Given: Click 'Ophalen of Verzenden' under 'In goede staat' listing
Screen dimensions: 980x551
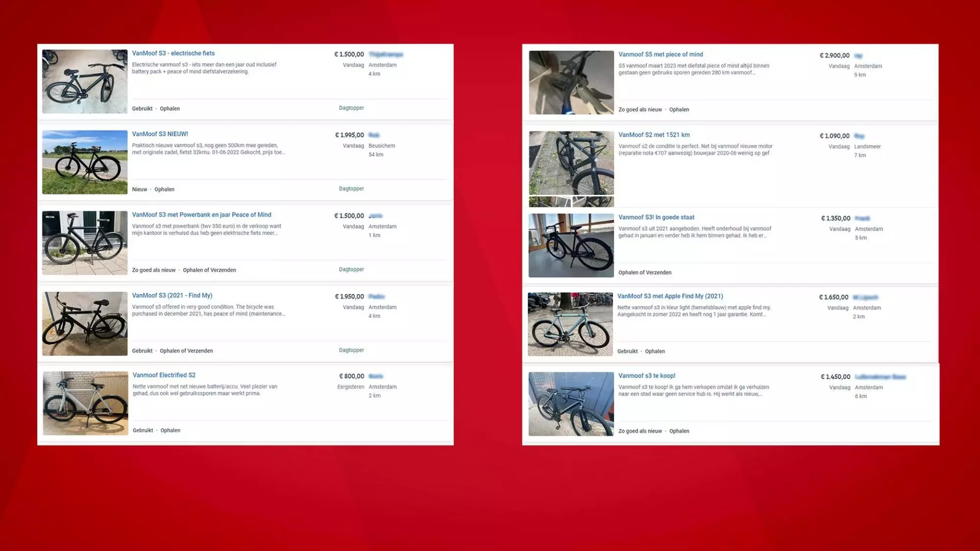Looking at the screenshot, I should [645, 273].
